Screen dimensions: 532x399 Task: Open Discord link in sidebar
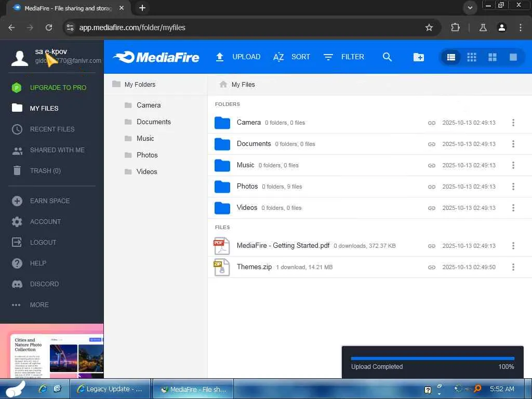[x=35, y=284]
